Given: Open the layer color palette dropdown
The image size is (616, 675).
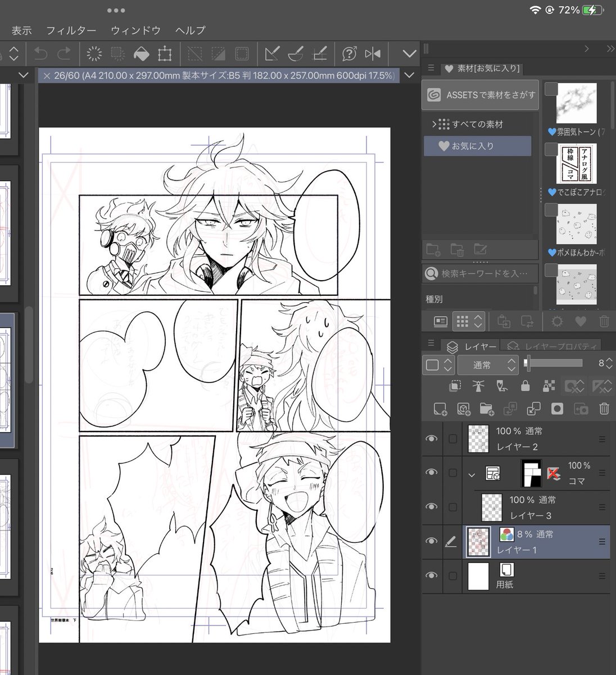Looking at the screenshot, I should coord(439,364).
